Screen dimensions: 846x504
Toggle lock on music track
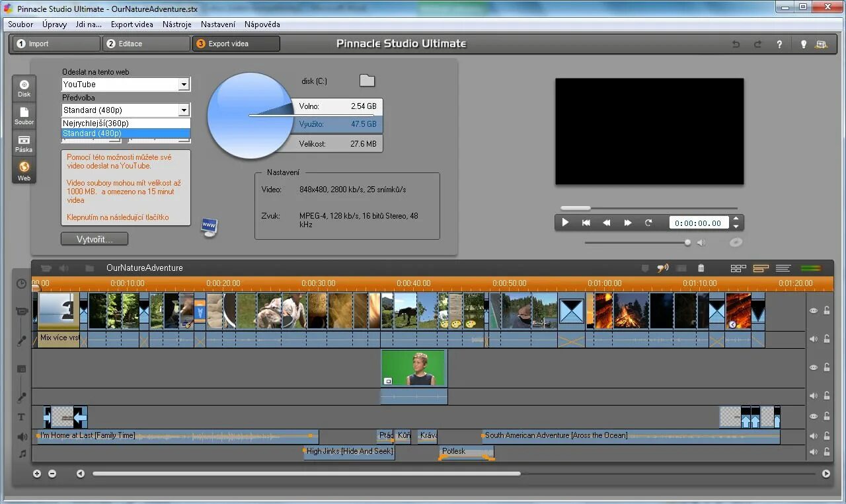827,452
